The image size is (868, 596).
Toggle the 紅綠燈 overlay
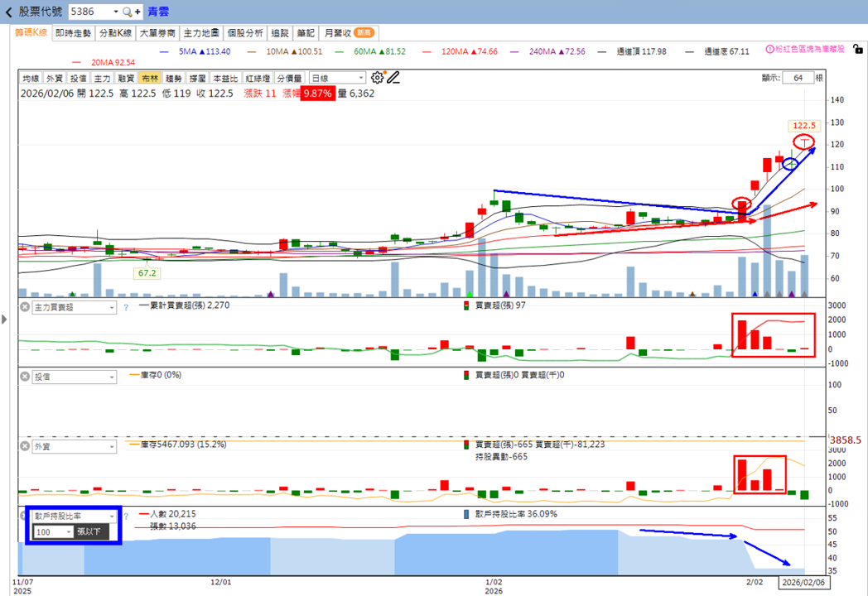[x=258, y=78]
